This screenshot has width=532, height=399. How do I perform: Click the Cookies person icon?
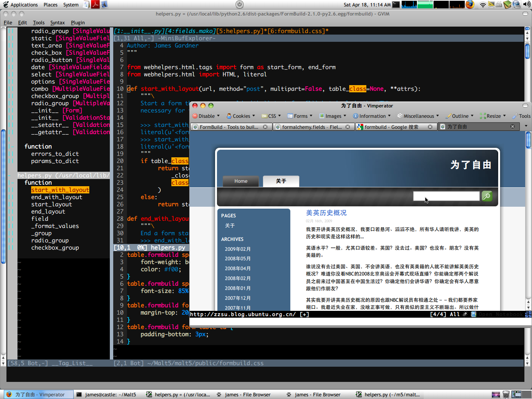point(229,116)
